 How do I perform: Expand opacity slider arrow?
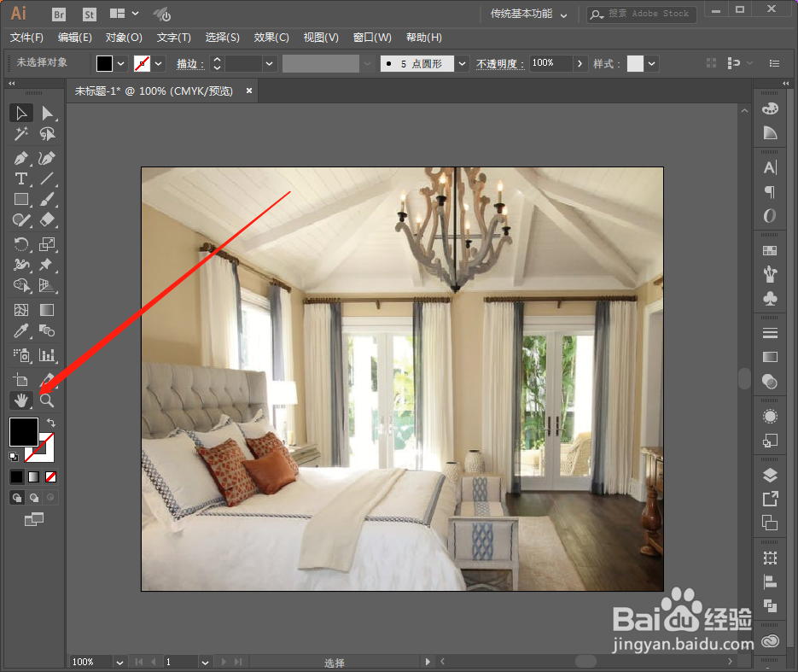point(580,64)
